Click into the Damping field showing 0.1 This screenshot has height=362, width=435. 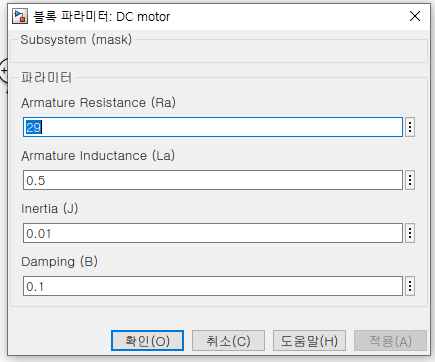point(213,286)
